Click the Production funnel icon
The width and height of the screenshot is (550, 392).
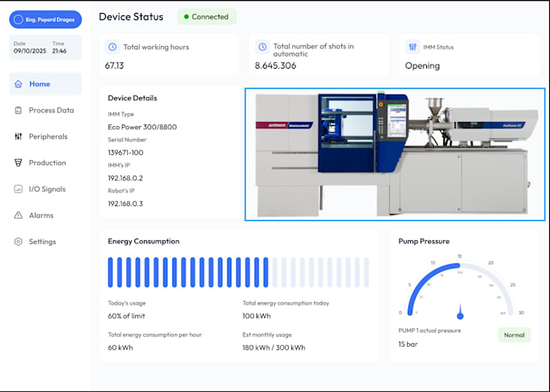click(x=19, y=162)
